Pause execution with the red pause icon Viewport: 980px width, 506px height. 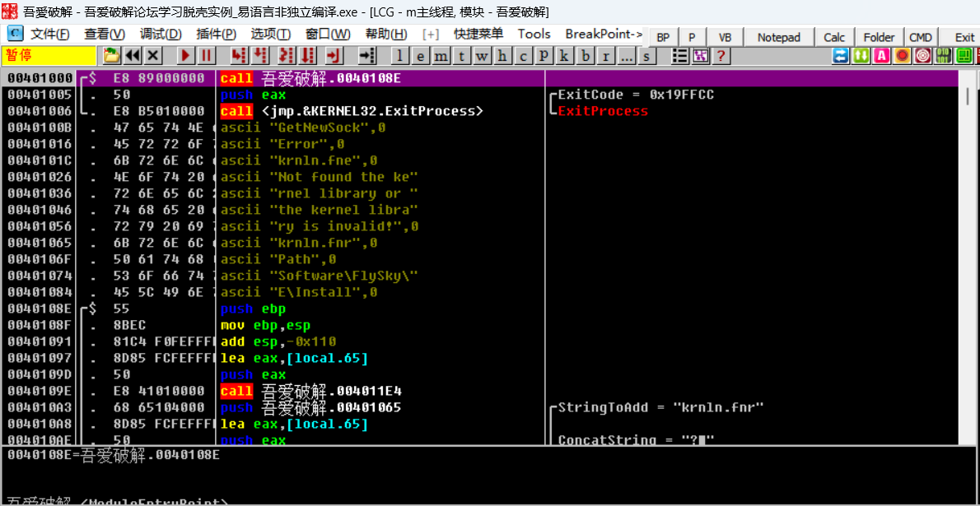[206, 56]
